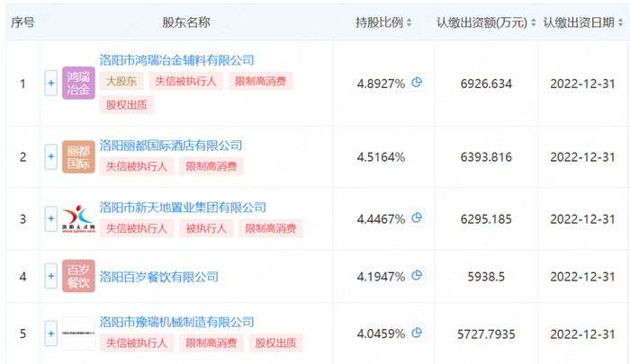Open 洛阳百岁餐饮有限公司 link
The image size is (630, 364).
click(159, 277)
